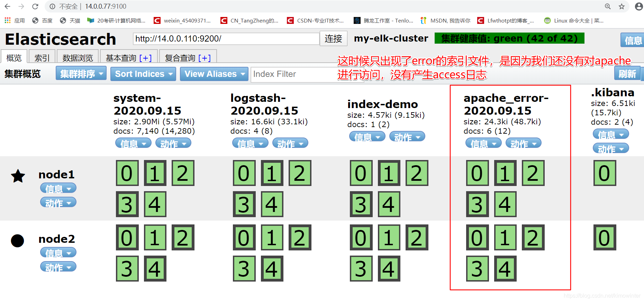Open the 天猫 bookmark
The width and height of the screenshot is (644, 302).
coord(70,20)
